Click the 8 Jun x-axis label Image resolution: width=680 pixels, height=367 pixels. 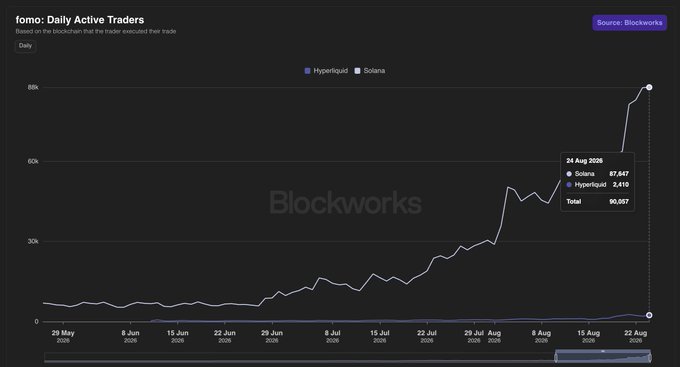[131, 336]
